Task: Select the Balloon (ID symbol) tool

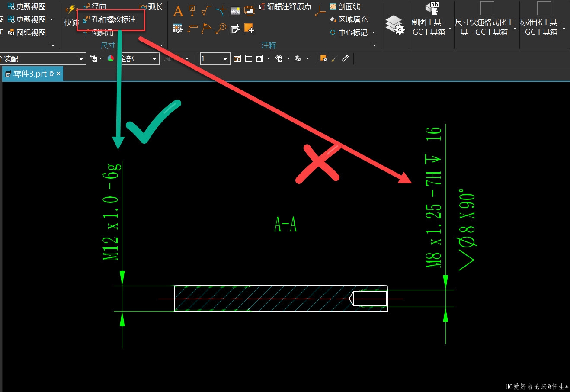Action: [x=221, y=29]
